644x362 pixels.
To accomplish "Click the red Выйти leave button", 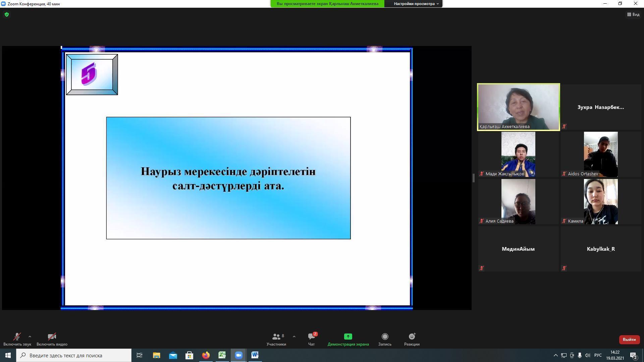I will (x=629, y=340).
